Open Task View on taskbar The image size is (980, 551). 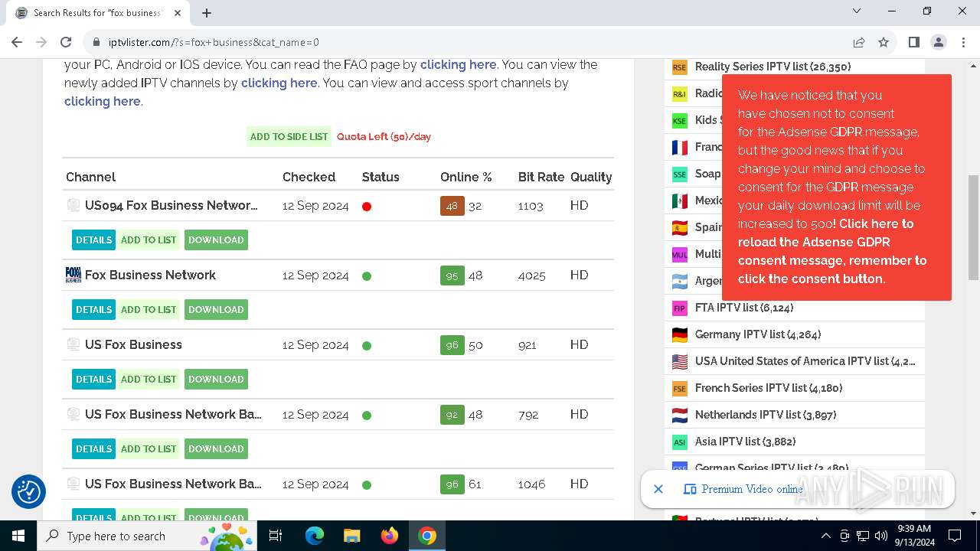click(276, 536)
